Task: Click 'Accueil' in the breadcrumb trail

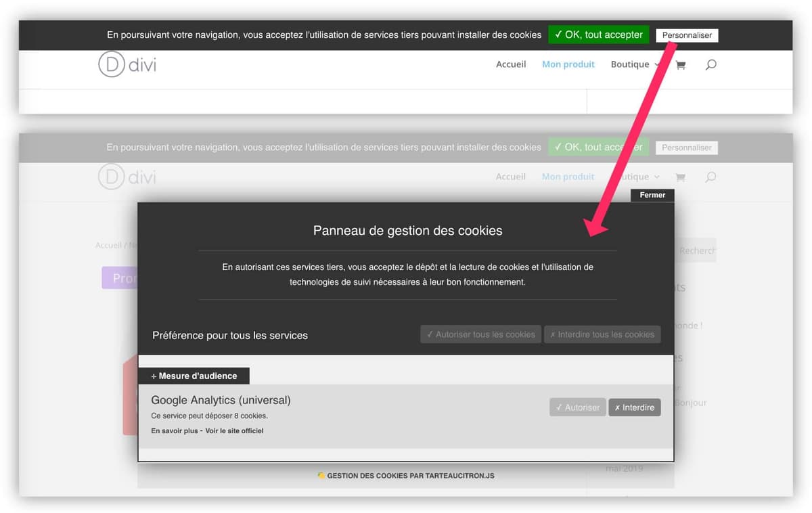Action: tap(108, 245)
